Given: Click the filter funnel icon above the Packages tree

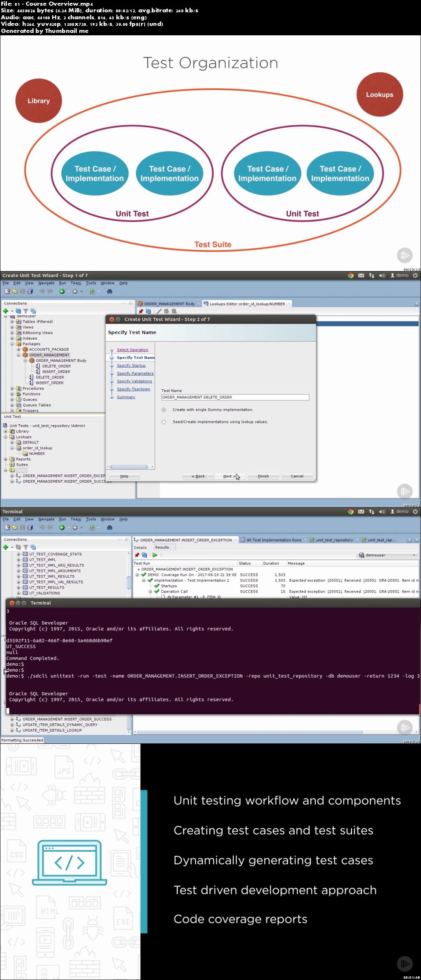Looking at the screenshot, I should 25,311.
